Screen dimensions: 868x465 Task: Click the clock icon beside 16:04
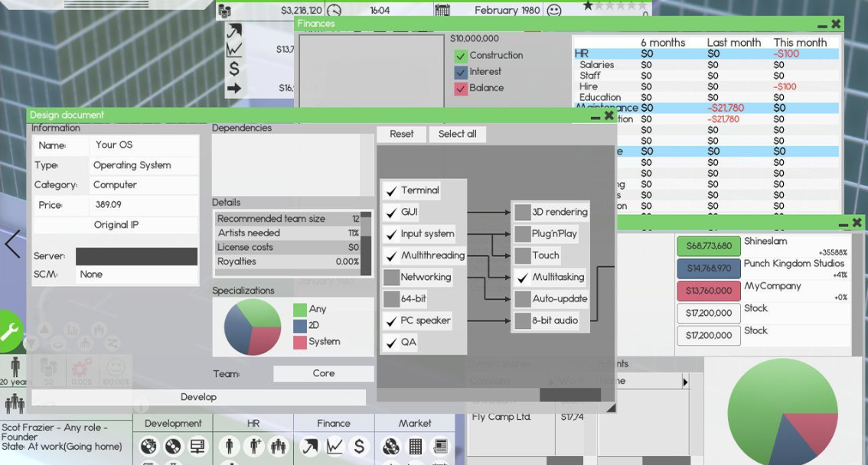point(334,11)
